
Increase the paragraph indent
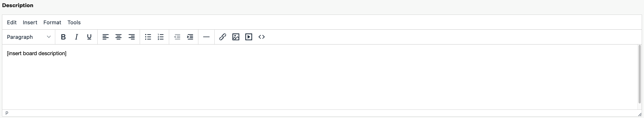click(190, 37)
